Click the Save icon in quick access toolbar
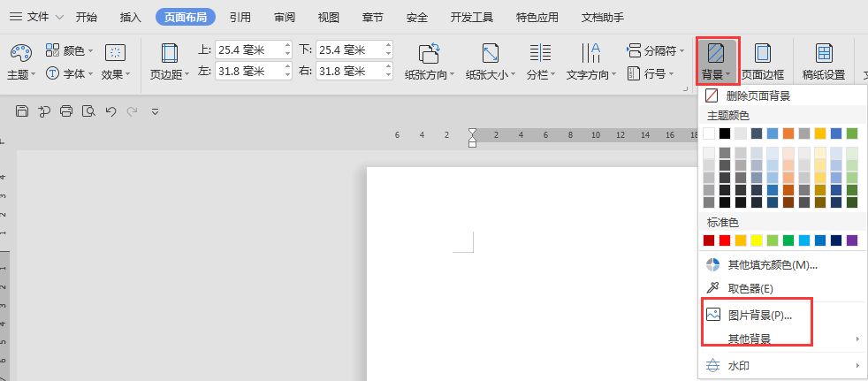Viewport: 868px width, 381px height. pos(22,110)
